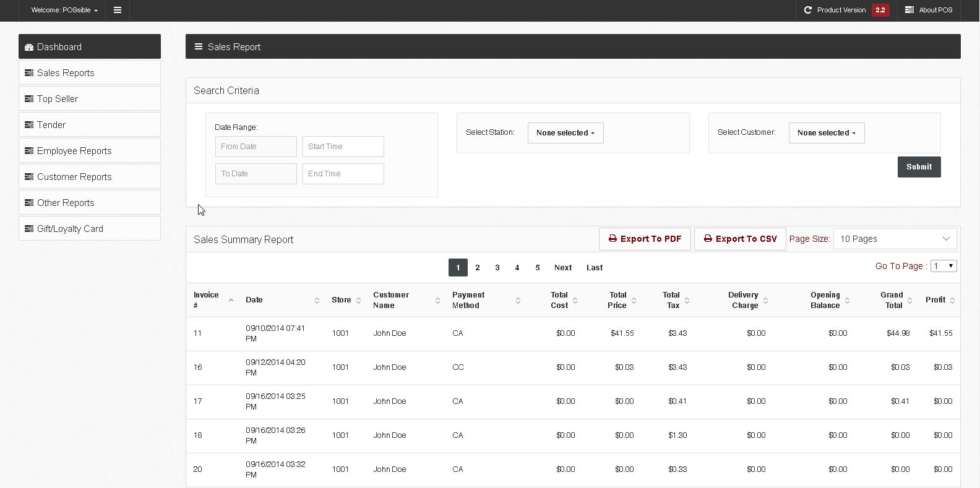
Task: Open Tender in the sidebar
Action: coord(90,125)
